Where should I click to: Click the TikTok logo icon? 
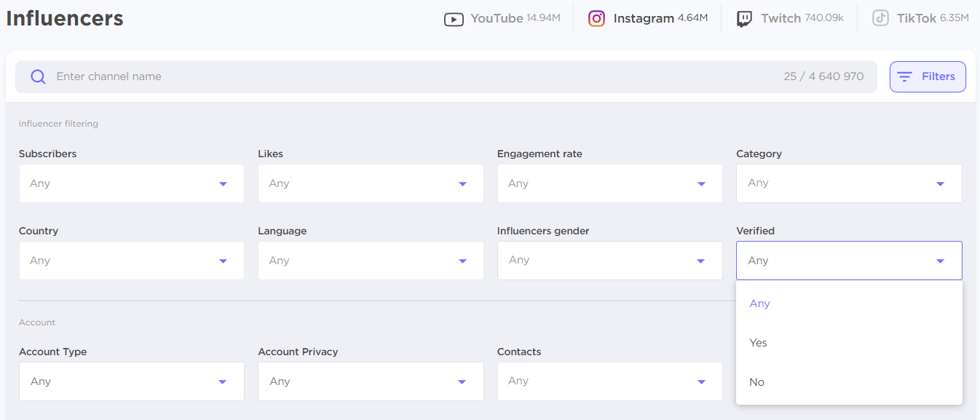coord(881,19)
